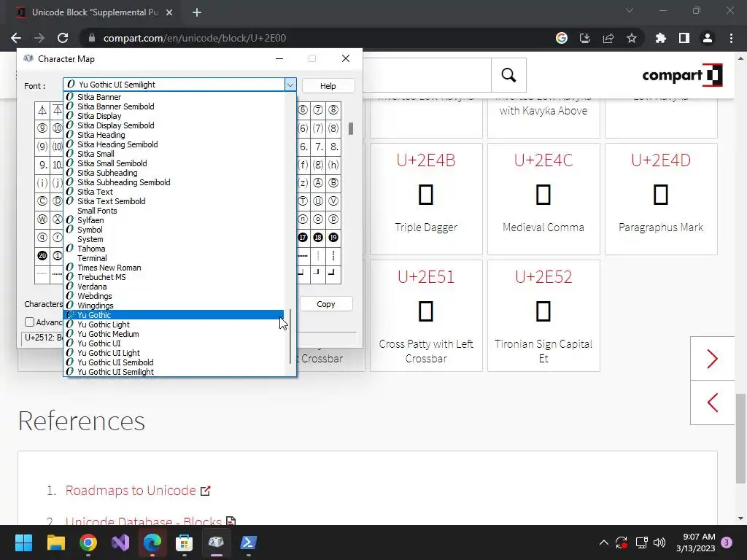747x560 pixels.
Task: Close the Unicode Block tab
Action: 169,12
